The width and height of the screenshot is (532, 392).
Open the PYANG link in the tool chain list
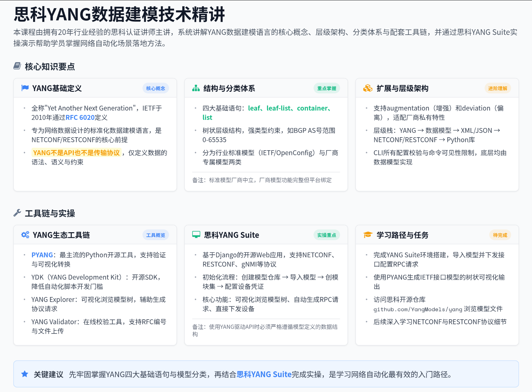click(42, 255)
